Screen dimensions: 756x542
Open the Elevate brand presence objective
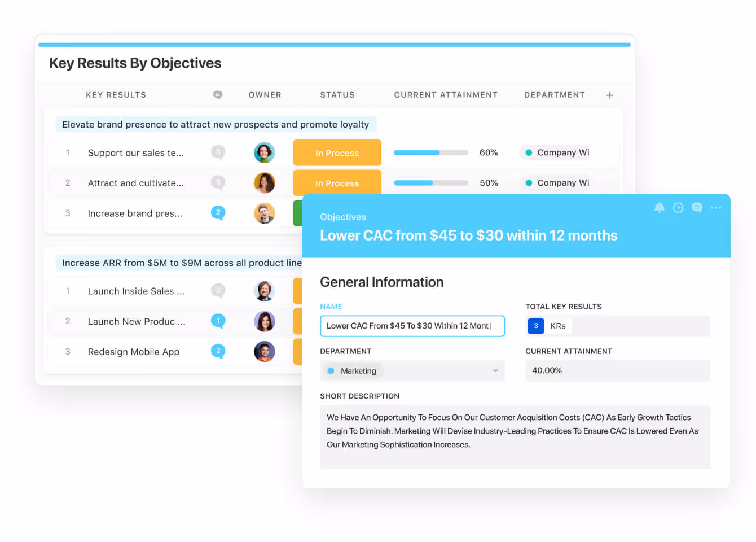216,125
